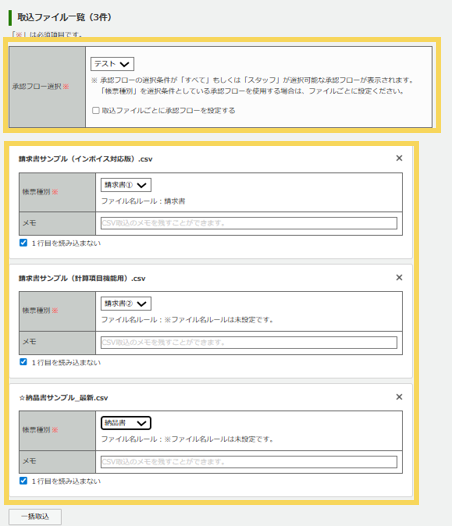452x526 pixels.
Task: Focus the メモ field for インボイス対応版 file
Action: click(249, 223)
